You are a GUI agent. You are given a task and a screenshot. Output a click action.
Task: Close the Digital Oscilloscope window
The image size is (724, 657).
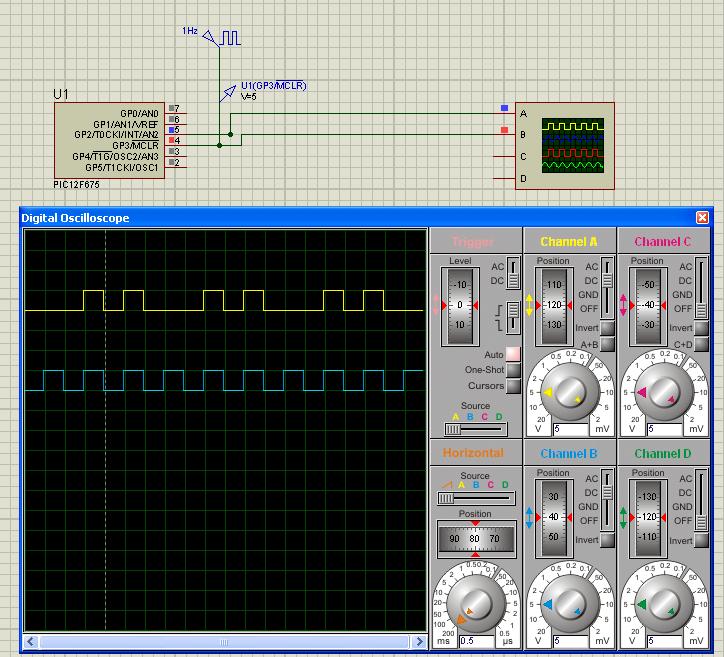tap(702, 218)
